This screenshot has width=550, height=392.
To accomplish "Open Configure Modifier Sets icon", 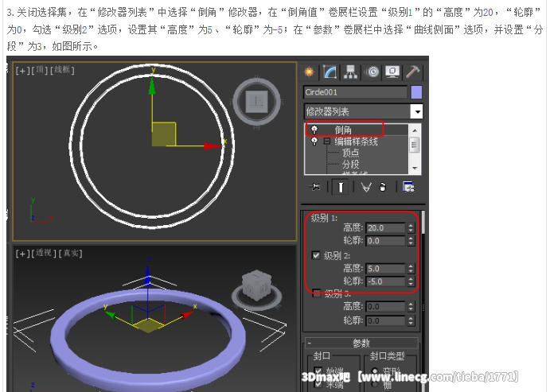I will pos(408,187).
